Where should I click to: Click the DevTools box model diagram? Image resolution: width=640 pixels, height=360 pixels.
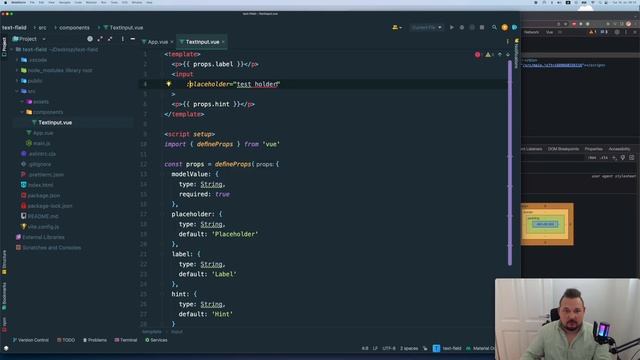point(547,224)
